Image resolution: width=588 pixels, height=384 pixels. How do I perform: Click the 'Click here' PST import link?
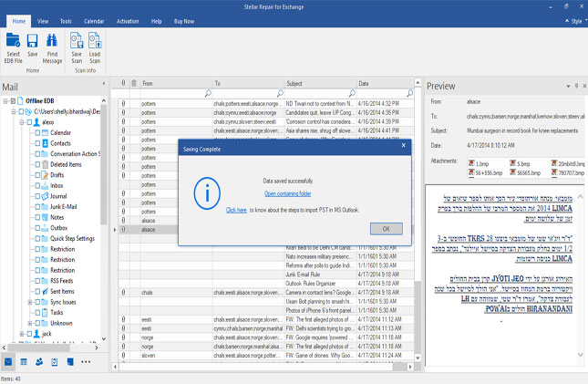tap(236, 210)
